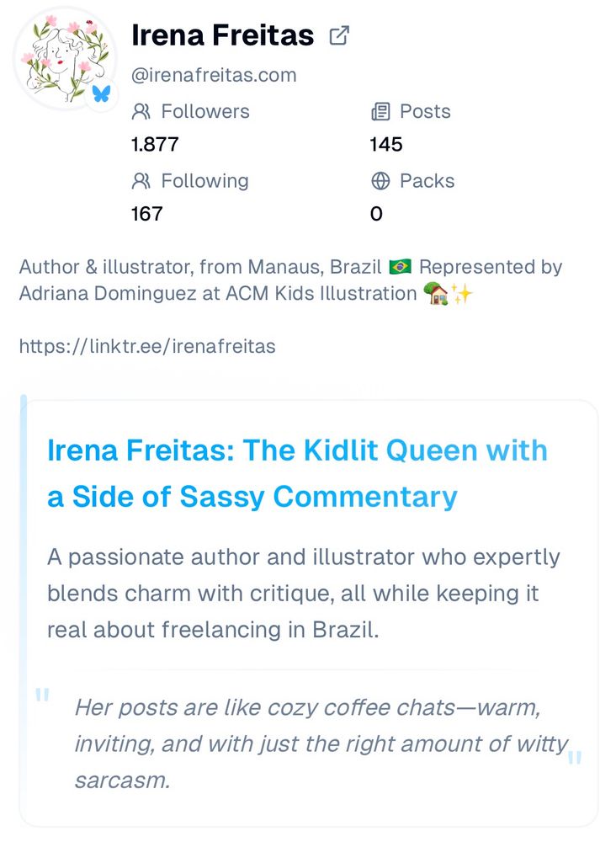Click the blue butterfly badge on avatar
616x842 pixels.
coord(102,93)
